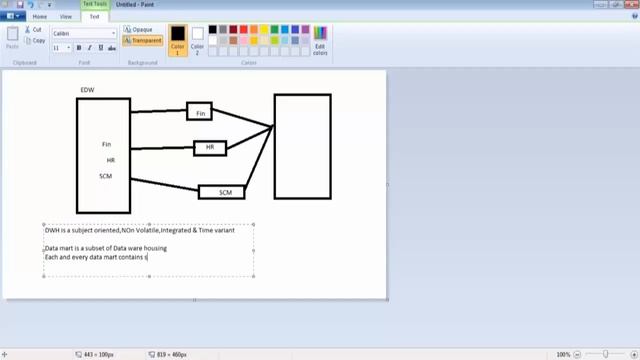The image size is (640, 360).
Task: Click the zoom slider thumb
Action: [x=606, y=354]
